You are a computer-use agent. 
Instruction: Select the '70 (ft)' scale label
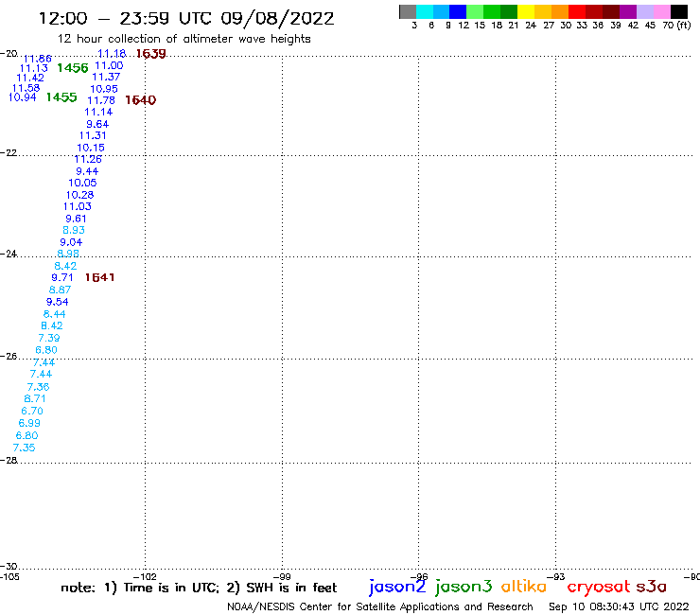click(x=676, y=25)
